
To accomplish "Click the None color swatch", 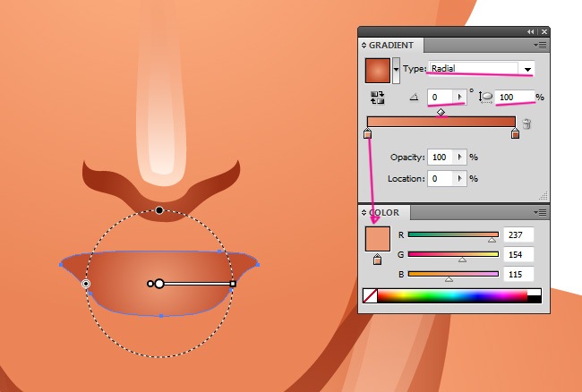I will tap(370, 296).
